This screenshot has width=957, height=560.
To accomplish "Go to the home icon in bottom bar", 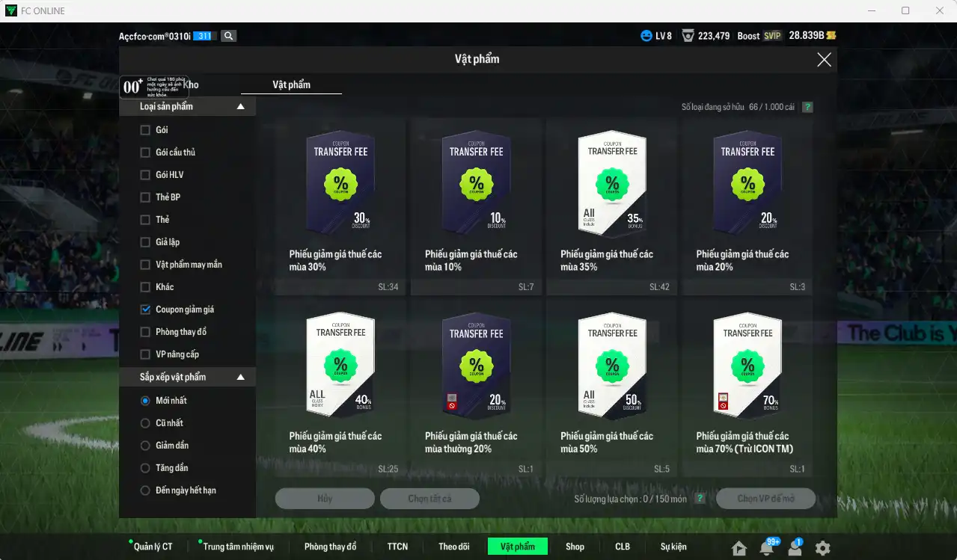I will point(739,548).
